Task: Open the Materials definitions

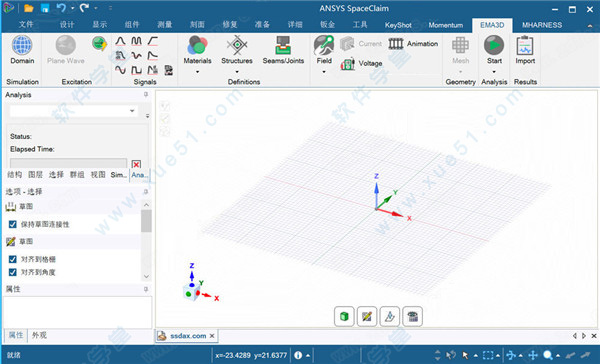Action: point(197,50)
